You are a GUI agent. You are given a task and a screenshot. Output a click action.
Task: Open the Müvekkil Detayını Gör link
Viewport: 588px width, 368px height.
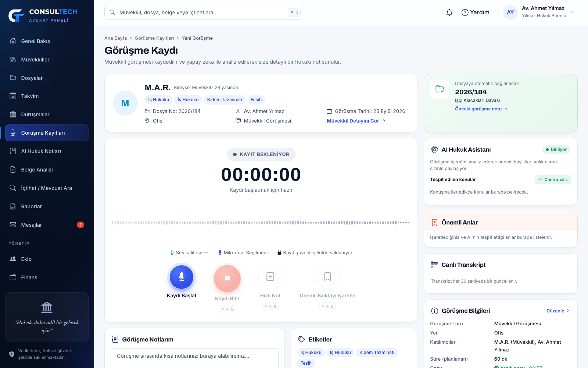pyautogui.click(x=356, y=121)
